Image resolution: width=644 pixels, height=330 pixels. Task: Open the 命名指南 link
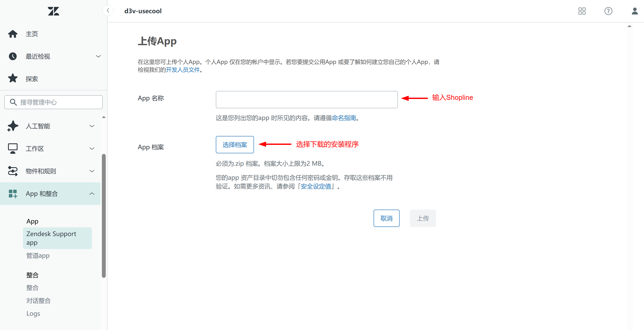pos(344,118)
